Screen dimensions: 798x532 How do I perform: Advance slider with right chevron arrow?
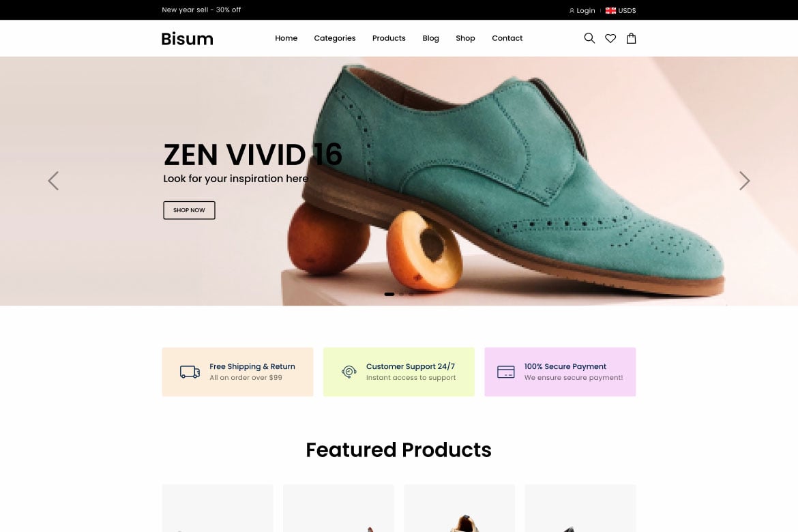[744, 181]
